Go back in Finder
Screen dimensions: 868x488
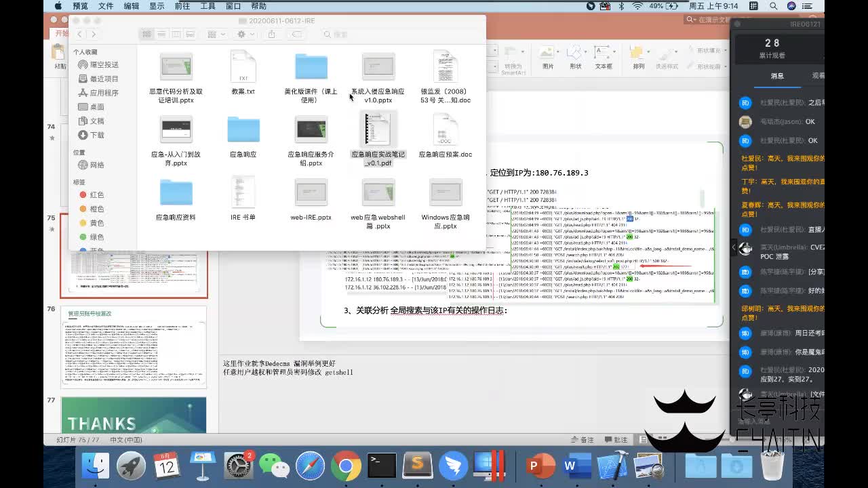coord(79,34)
